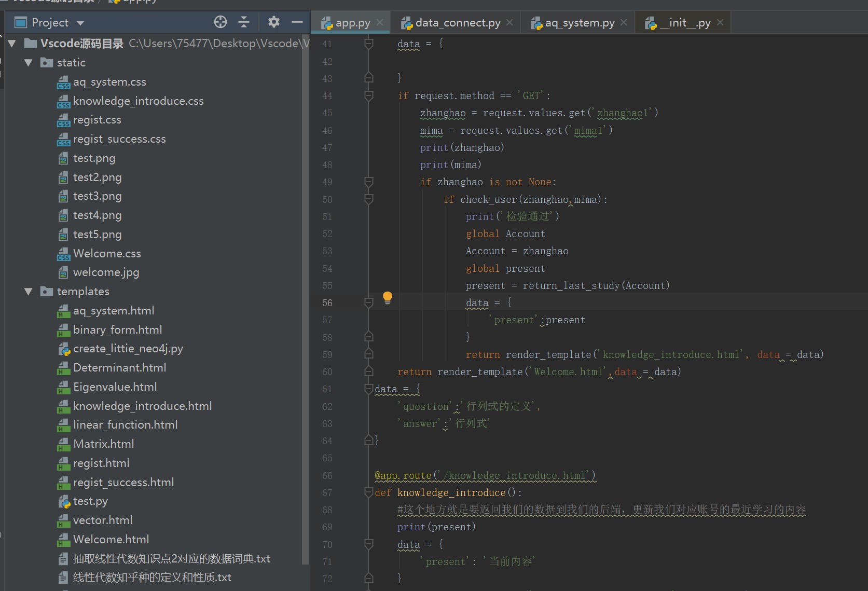Screen dimensions: 868x591
Task: Collapse the Vscode源码目录 root folder
Action: click(12, 43)
